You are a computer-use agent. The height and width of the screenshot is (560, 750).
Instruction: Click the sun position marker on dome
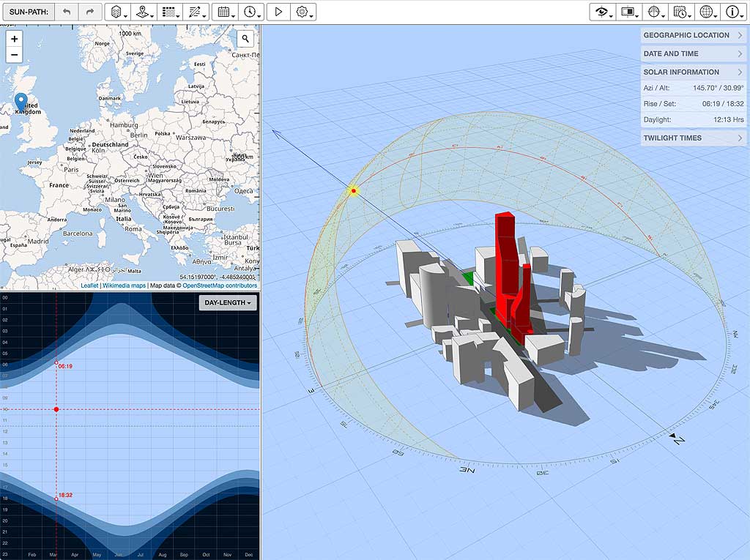354,191
